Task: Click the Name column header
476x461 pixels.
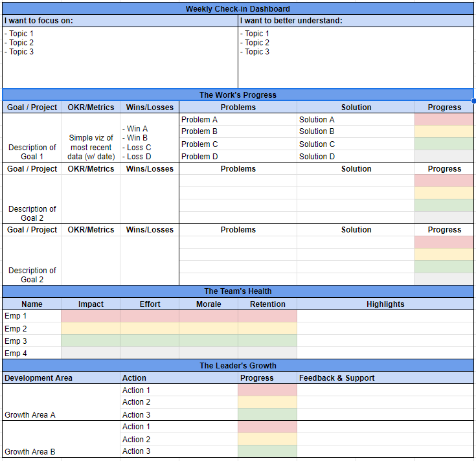Action: tap(32, 304)
